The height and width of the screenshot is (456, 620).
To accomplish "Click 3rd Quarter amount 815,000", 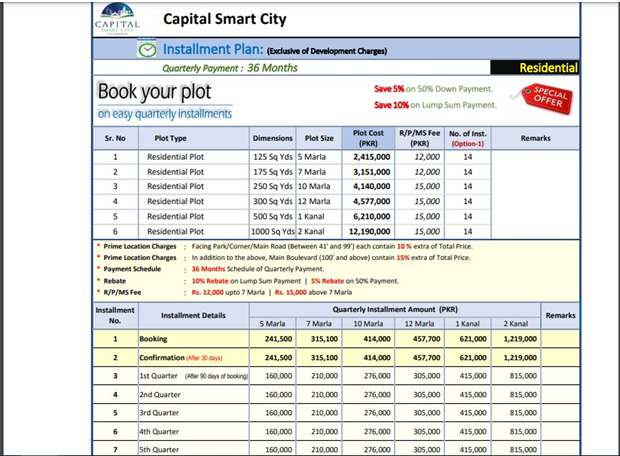I will [x=523, y=413].
